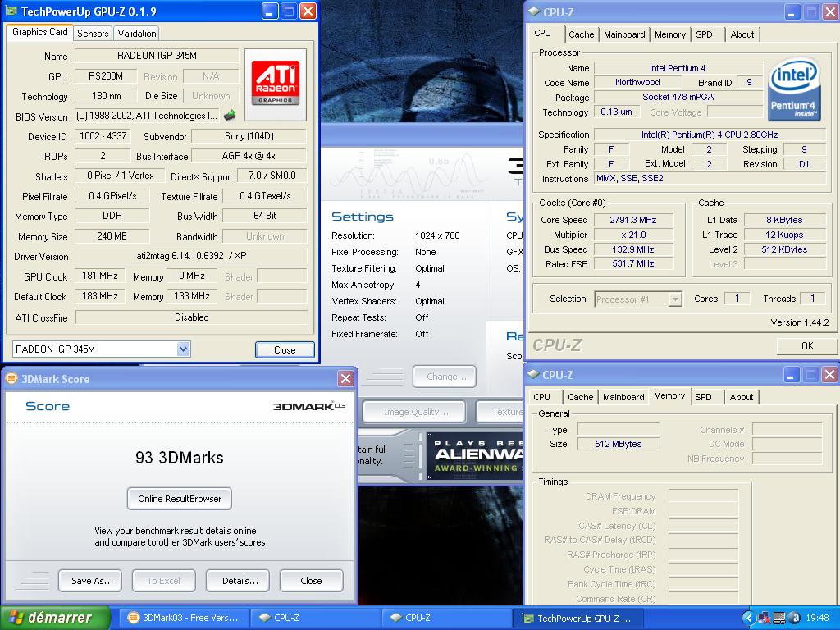Image resolution: width=840 pixels, height=630 pixels.
Task: Click the Close button in 3DMark Score
Action: (311, 581)
